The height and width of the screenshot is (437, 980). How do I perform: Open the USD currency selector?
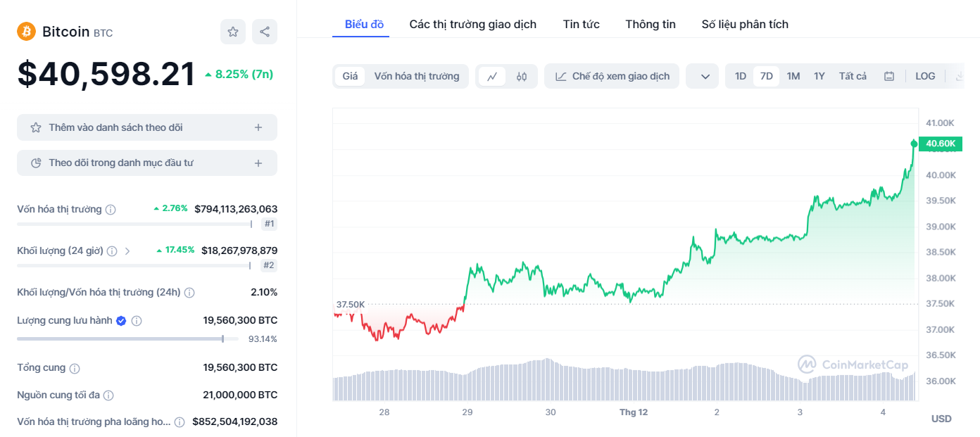pos(941,418)
